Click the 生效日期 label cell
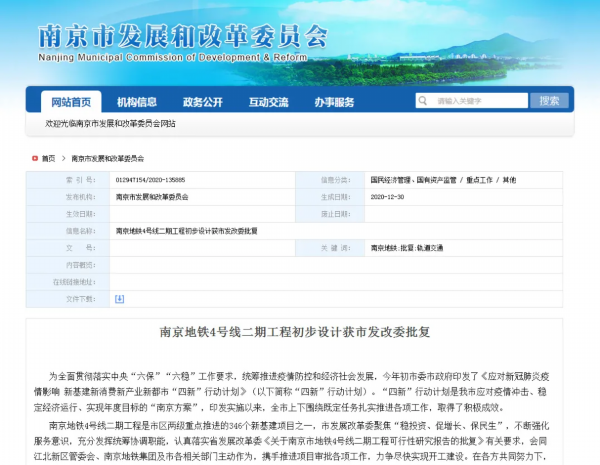 coord(68,214)
